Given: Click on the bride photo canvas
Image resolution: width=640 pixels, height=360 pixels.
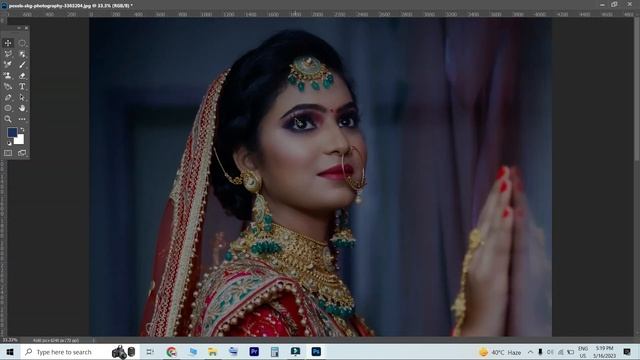Looking at the screenshot, I should tap(320, 177).
